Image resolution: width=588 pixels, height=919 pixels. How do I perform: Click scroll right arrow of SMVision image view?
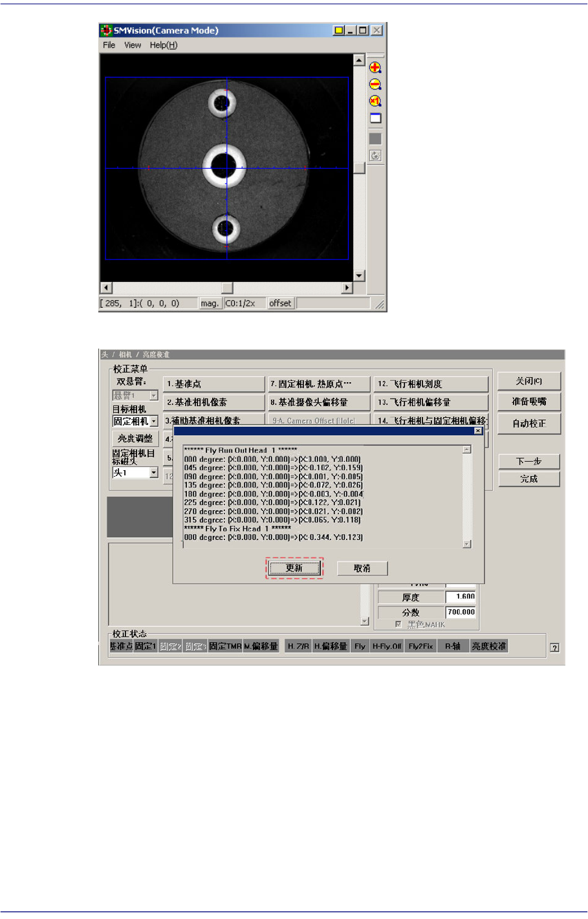[347, 288]
